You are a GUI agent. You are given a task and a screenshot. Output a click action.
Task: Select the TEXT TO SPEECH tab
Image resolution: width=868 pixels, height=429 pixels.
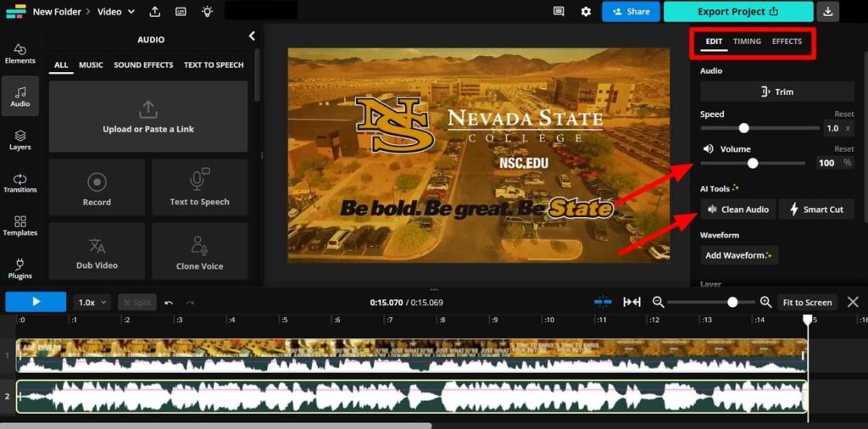tap(214, 65)
